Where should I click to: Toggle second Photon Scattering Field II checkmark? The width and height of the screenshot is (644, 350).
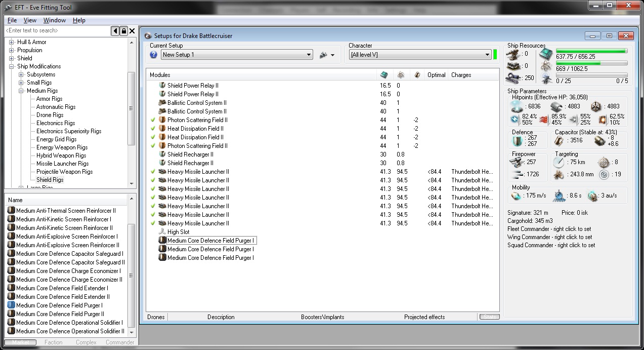click(153, 146)
